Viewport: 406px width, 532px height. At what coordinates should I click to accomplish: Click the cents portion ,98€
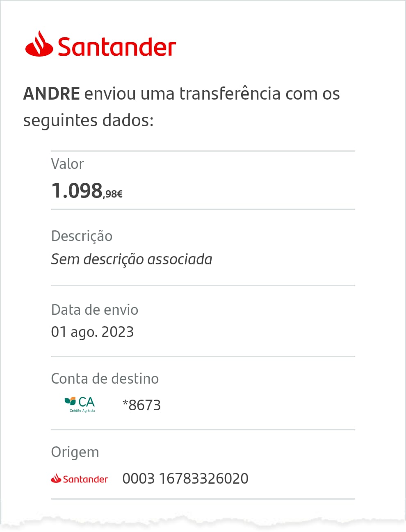coord(113,194)
